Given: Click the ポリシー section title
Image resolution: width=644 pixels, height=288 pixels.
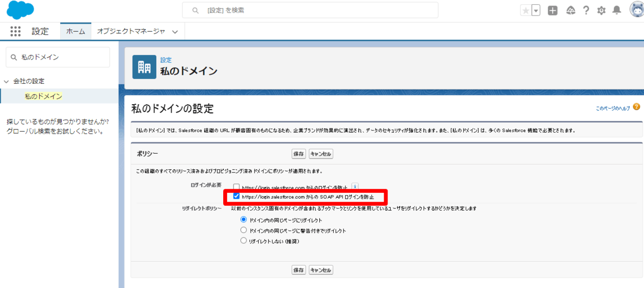Looking at the screenshot, I should pyautogui.click(x=148, y=154).
